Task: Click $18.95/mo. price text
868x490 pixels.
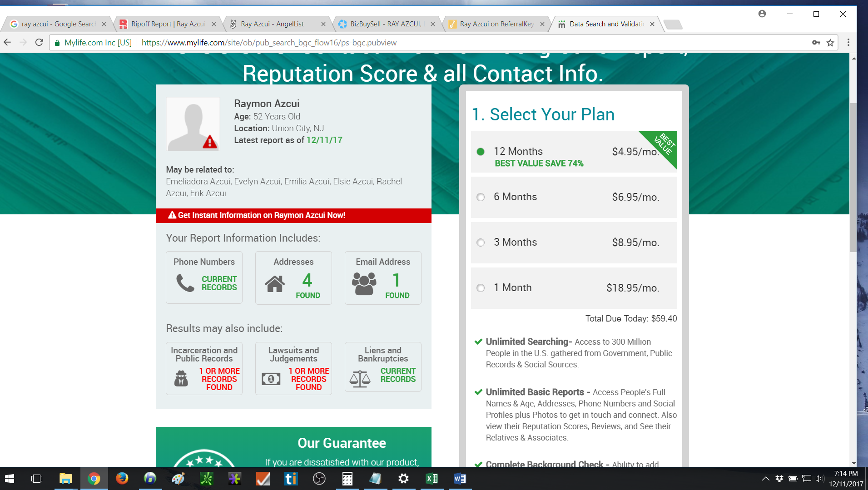Action: [x=633, y=288]
